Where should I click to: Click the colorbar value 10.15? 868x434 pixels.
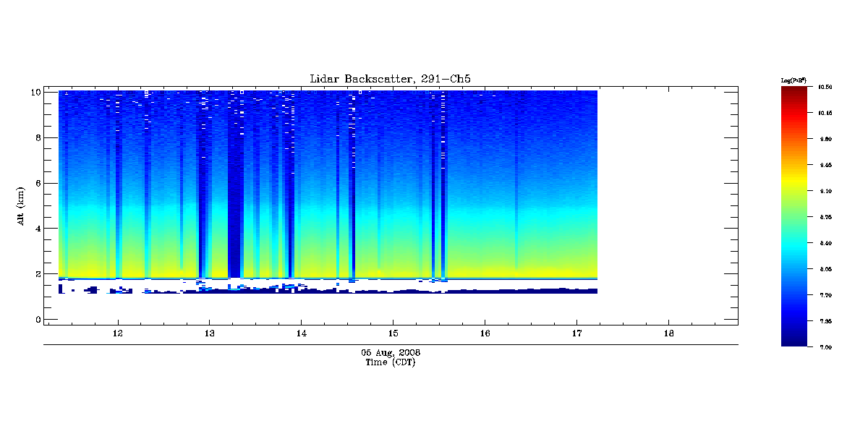coord(825,113)
